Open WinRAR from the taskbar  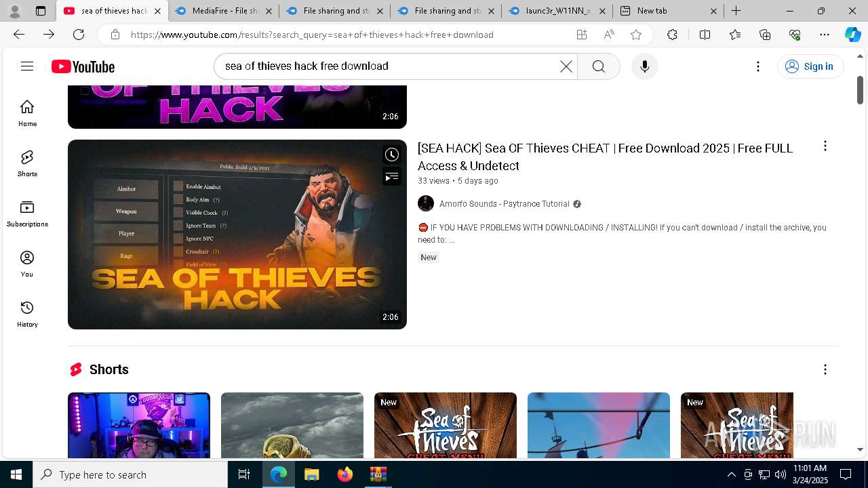(x=378, y=474)
